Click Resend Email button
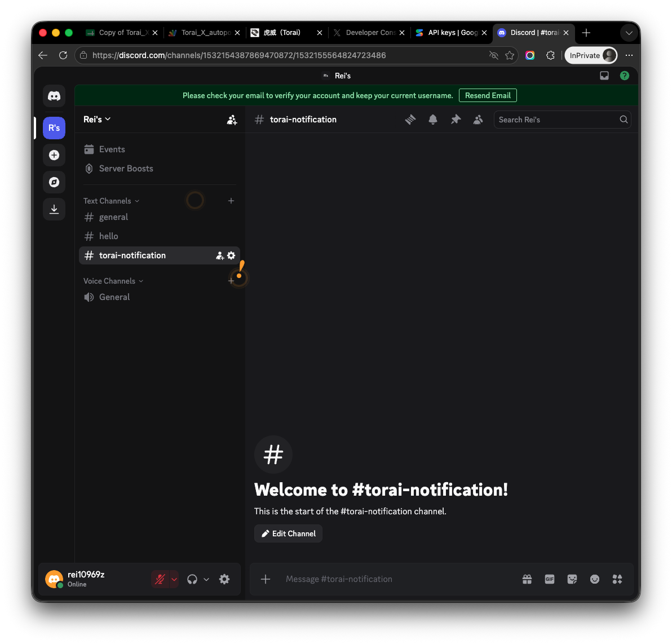 coord(488,96)
